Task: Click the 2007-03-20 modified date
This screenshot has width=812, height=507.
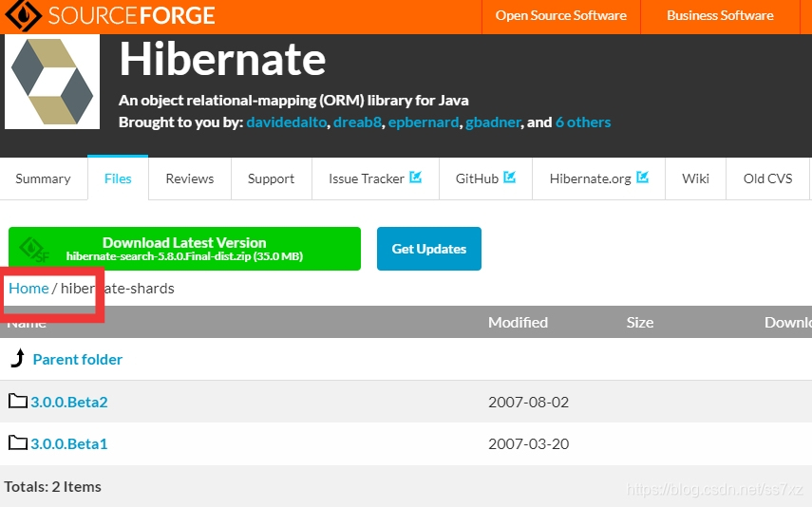Action: (x=528, y=443)
